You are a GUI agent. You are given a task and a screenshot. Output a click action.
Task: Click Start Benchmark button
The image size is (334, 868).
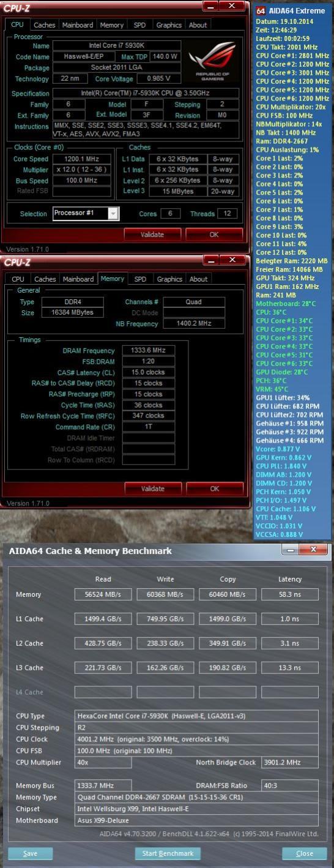[x=167, y=853]
